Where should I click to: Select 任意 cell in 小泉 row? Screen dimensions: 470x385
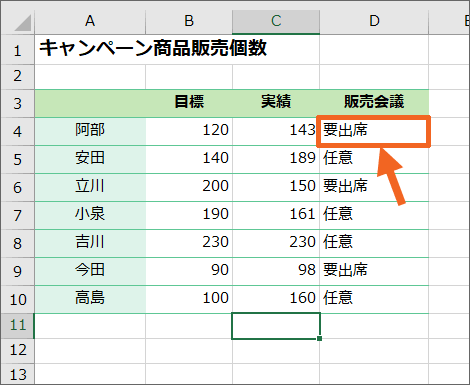[374, 215]
